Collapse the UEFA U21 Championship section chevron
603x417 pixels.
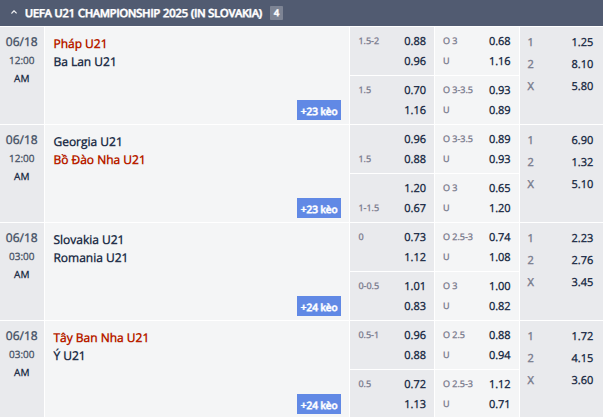pyautogui.click(x=12, y=13)
